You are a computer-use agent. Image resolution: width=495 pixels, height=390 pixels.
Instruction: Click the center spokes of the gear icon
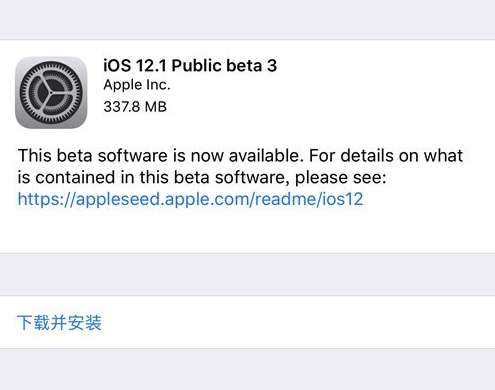pos(51,92)
